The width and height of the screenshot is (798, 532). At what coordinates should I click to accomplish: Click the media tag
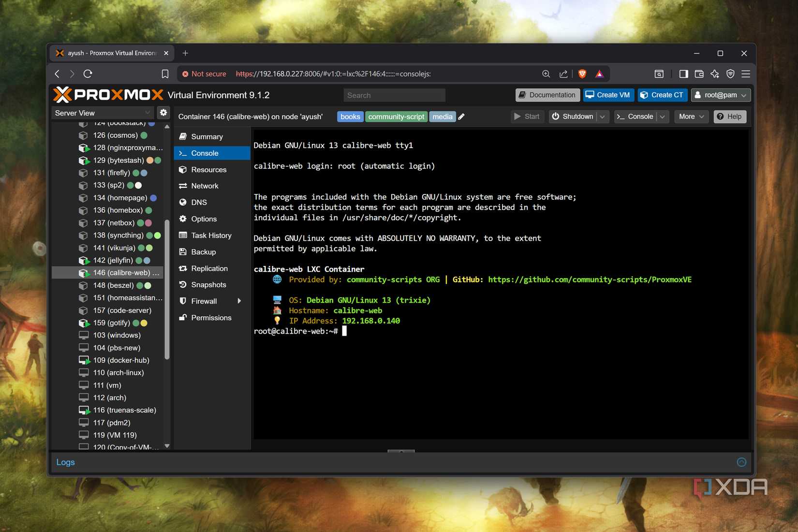pyautogui.click(x=443, y=117)
